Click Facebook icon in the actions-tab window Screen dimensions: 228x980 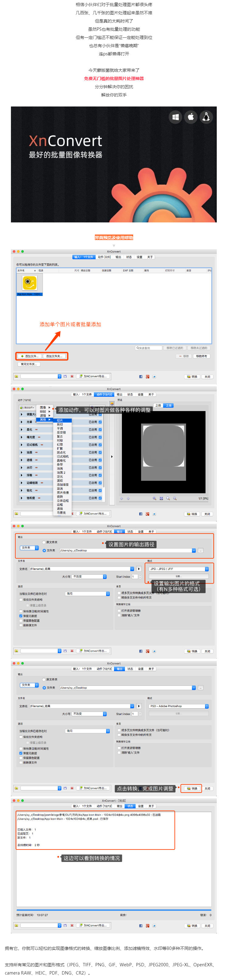pyautogui.click(x=140, y=514)
